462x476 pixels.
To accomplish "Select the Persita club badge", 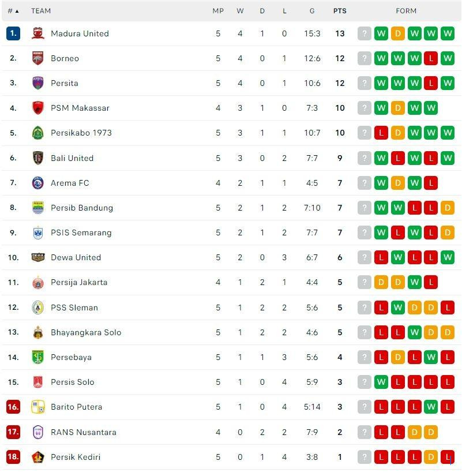I will 37,83.
